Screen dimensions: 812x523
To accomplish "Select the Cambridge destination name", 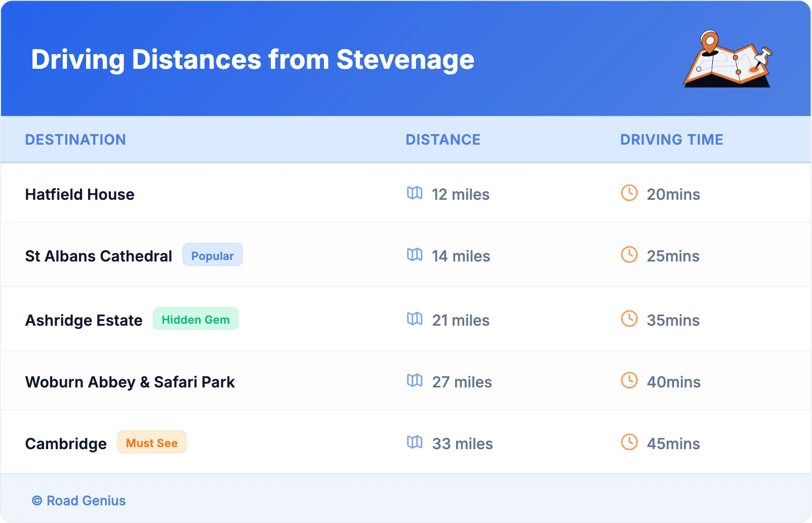I will pyautogui.click(x=66, y=444).
